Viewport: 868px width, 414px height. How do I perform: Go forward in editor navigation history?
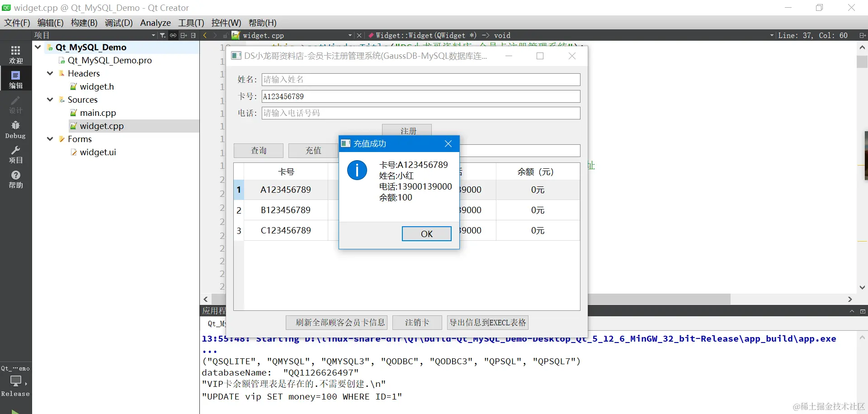pos(215,35)
